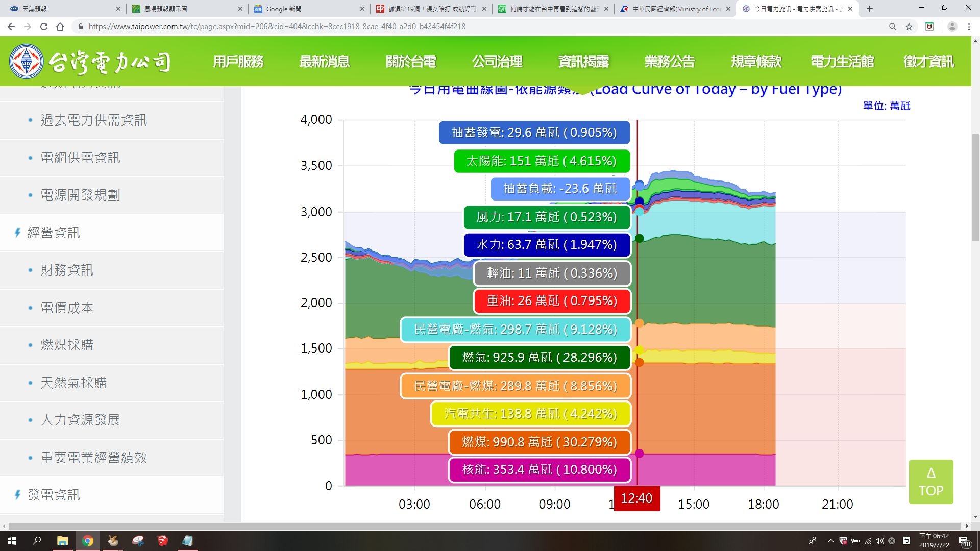The height and width of the screenshot is (551, 980).
Task: Open the Windows Start menu
Action: 12,541
